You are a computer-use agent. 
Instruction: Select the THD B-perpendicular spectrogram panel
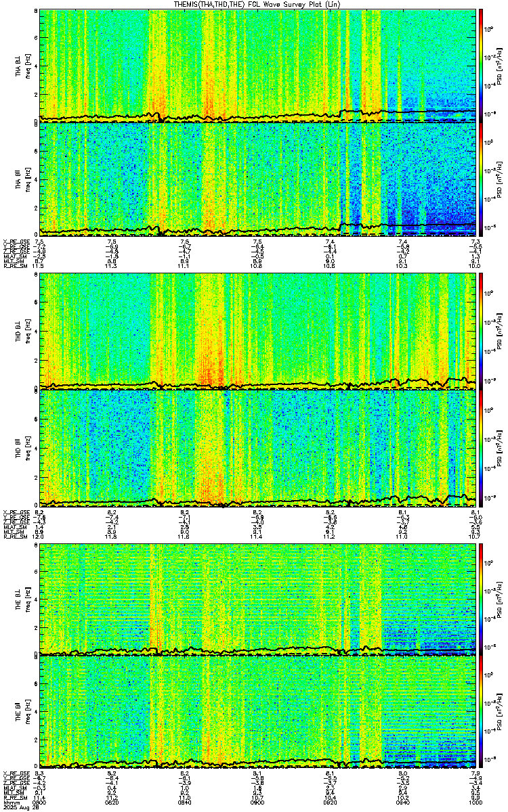click(257, 332)
